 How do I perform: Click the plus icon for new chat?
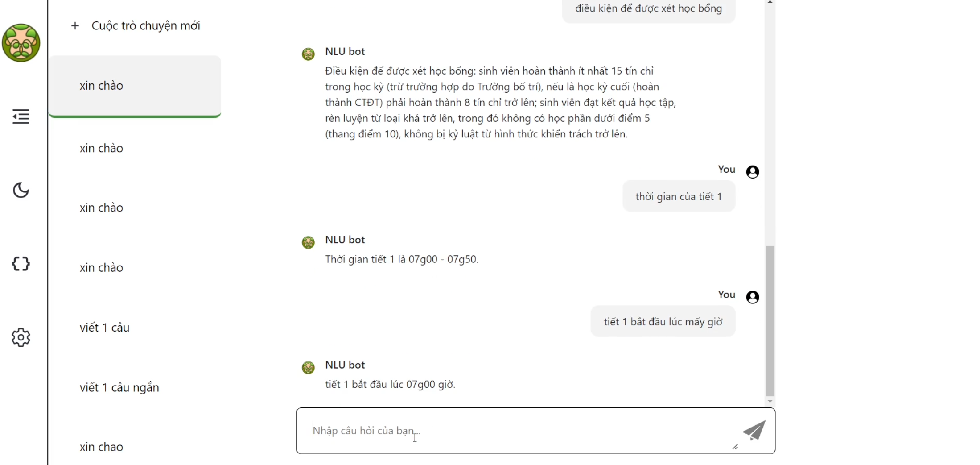coord(75,26)
